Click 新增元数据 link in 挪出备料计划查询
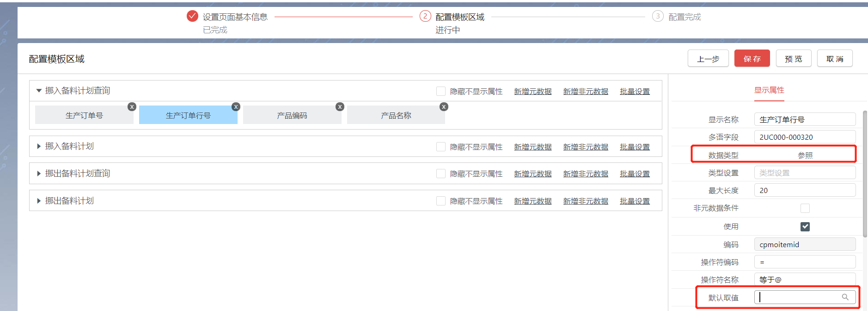Screen dimensions: 868x311 point(533,174)
